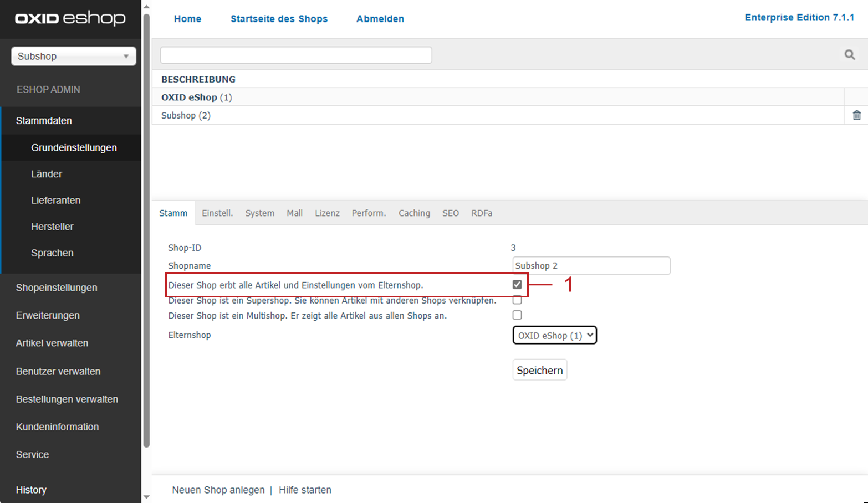Click the Neuen Shop anlegen link

218,490
